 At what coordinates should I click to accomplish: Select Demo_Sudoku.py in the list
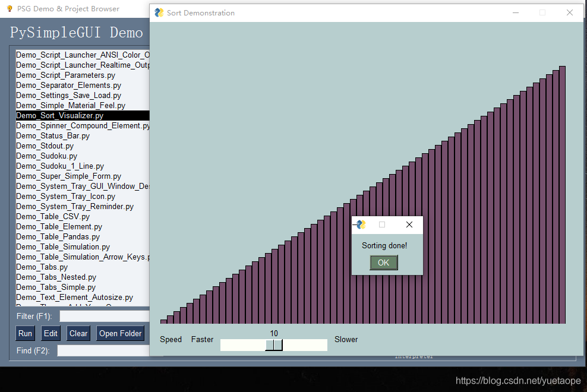point(83,156)
